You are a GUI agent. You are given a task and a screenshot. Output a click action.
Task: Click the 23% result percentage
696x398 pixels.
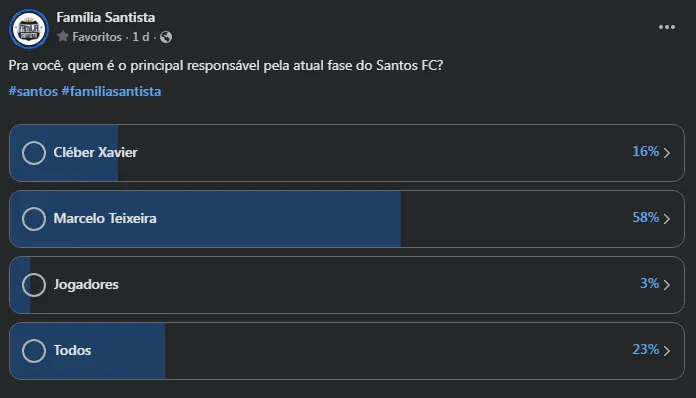pos(645,350)
